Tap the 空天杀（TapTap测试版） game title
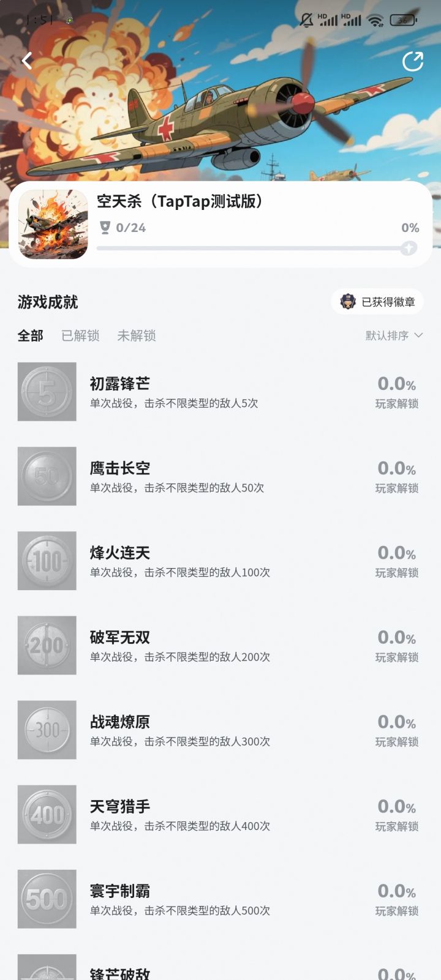This screenshot has height=980, width=441. (x=180, y=201)
